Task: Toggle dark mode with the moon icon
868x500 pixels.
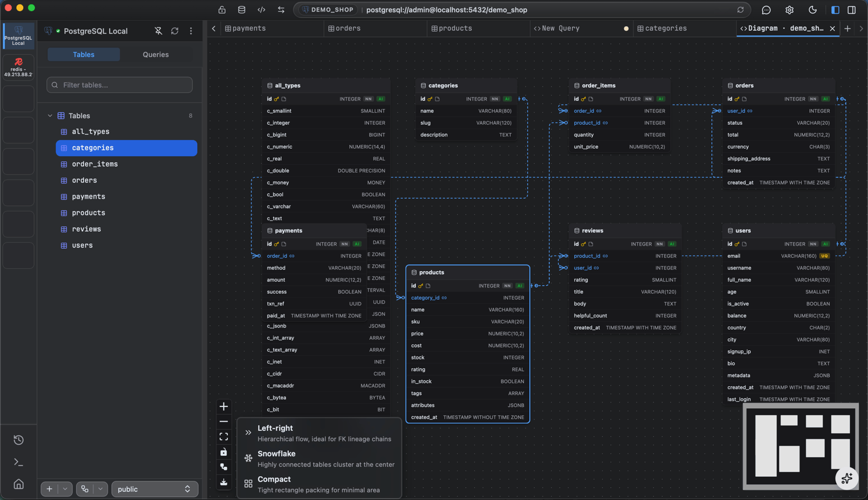Action: point(812,10)
